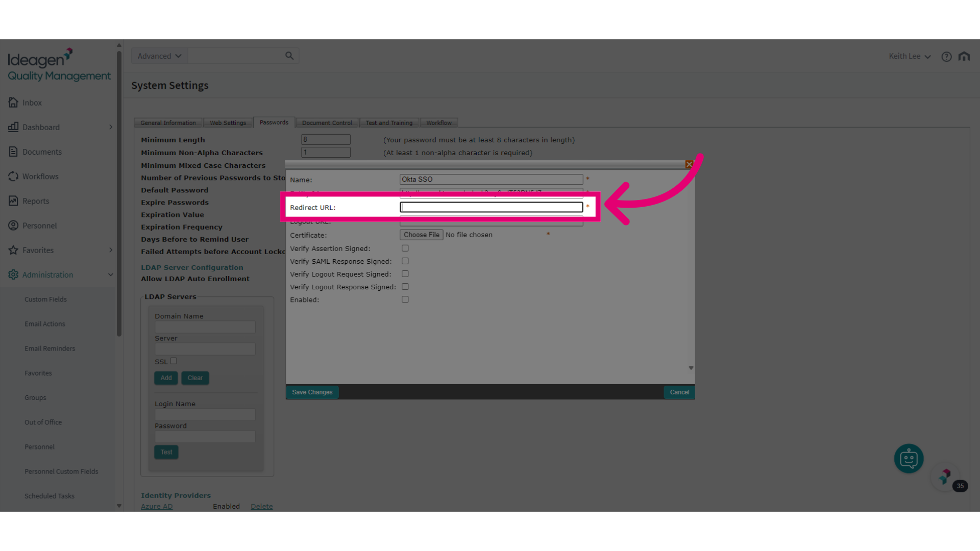Click the Dashboard chart icon
Screen dimensions: 980x551
(13, 127)
